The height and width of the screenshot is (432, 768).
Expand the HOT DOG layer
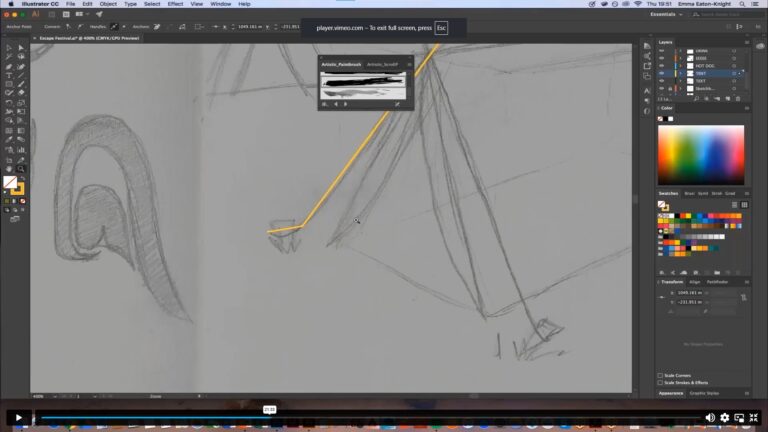[x=680, y=66]
